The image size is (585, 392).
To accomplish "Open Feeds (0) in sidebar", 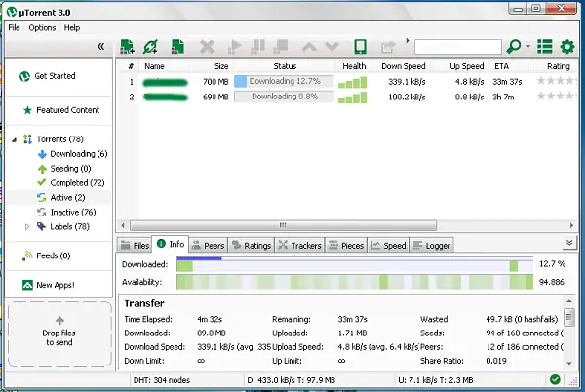I will coord(46,255).
